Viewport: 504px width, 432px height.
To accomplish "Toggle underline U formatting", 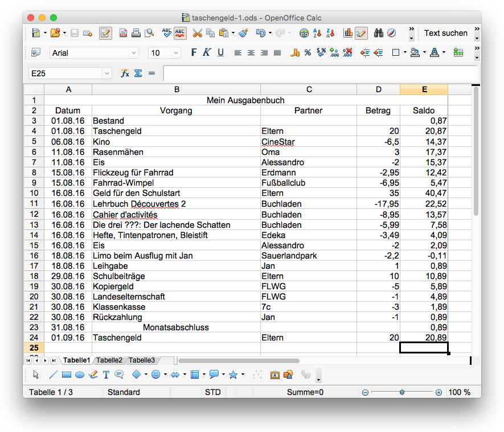I will (x=220, y=52).
